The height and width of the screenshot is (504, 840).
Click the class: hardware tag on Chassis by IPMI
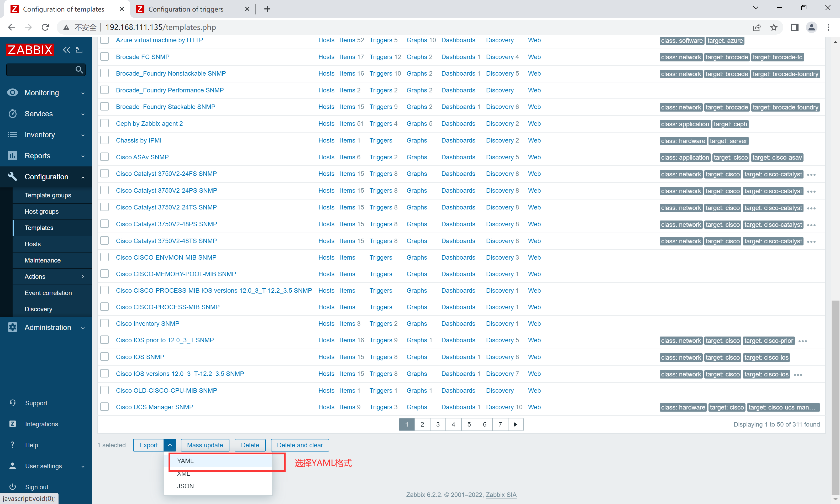tap(683, 141)
